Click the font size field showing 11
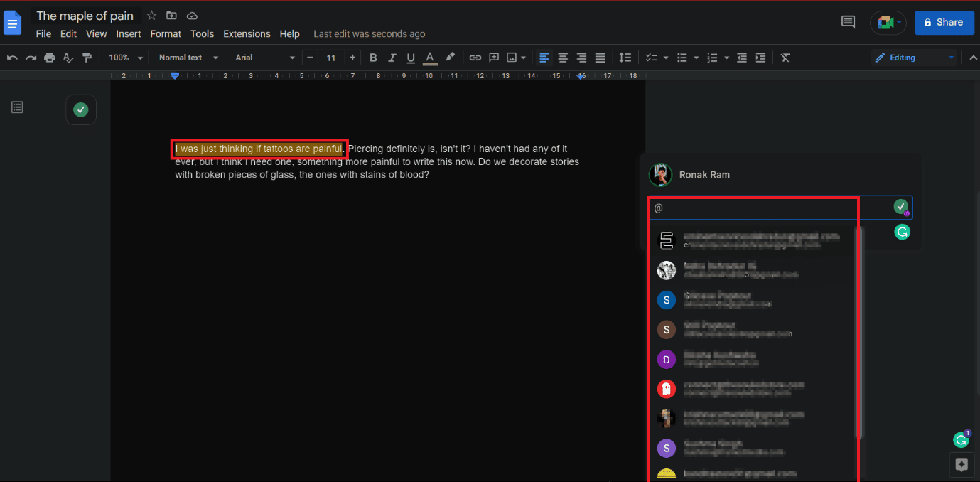The height and width of the screenshot is (482, 980). [331, 58]
